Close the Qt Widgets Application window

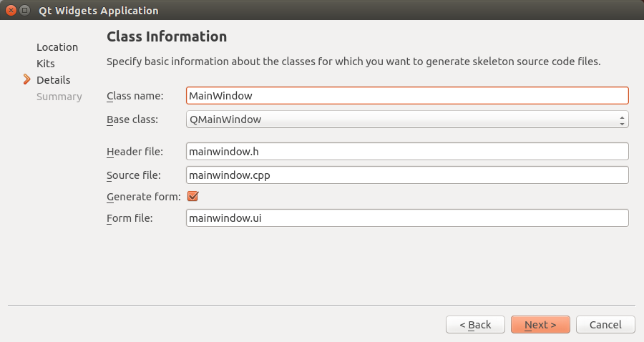(11, 11)
